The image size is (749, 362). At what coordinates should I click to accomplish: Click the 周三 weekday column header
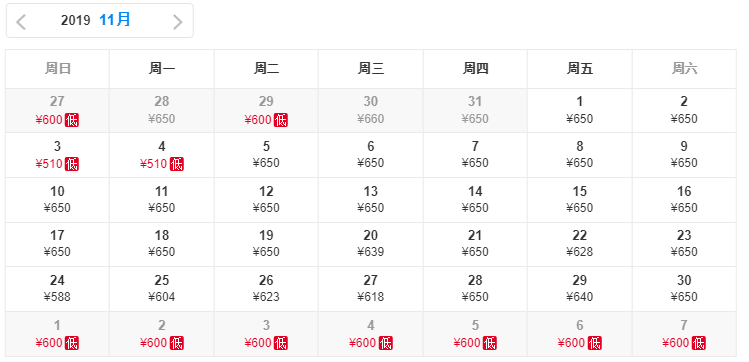[x=371, y=69]
